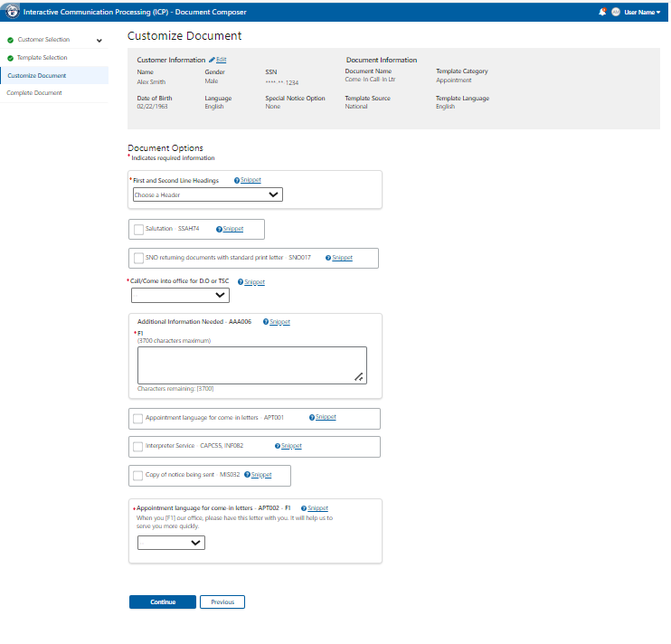
Task: Check the Salutation SSAH74 checkbox
Action: (138, 230)
